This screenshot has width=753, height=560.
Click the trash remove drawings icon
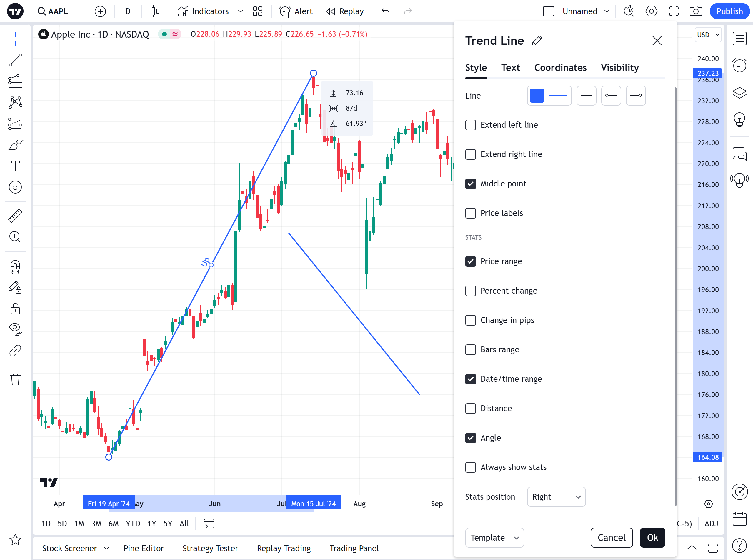[15, 379]
